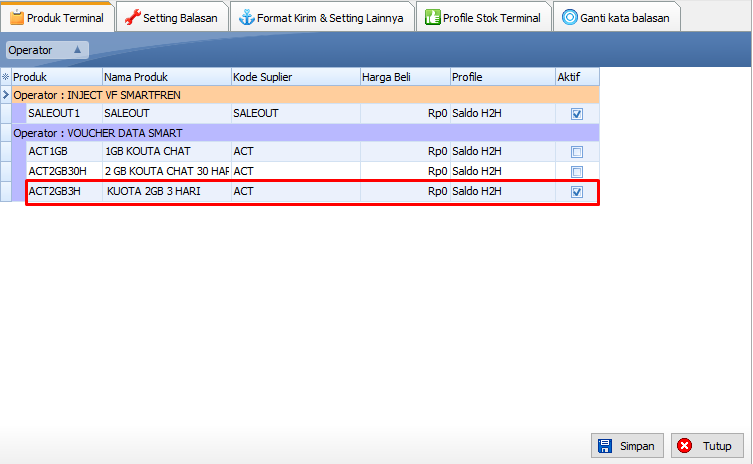
Task: Click SALEOUT in the Nama Produk column
Action: 167,113
